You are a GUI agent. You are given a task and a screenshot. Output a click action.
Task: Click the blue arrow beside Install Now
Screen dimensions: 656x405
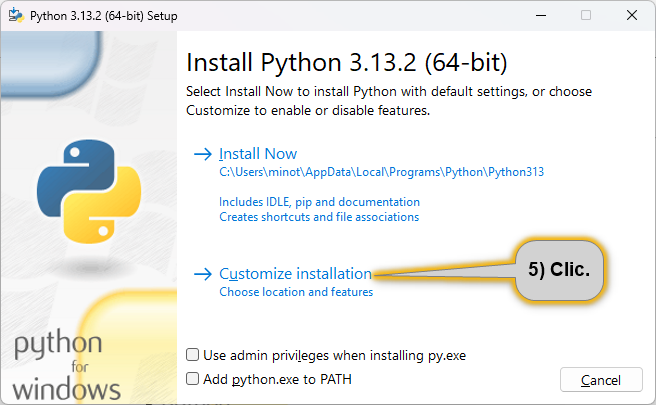coord(203,154)
